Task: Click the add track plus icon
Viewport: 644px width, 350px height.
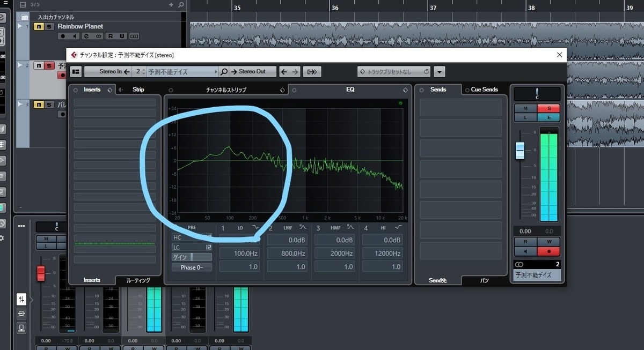Action: [x=171, y=5]
